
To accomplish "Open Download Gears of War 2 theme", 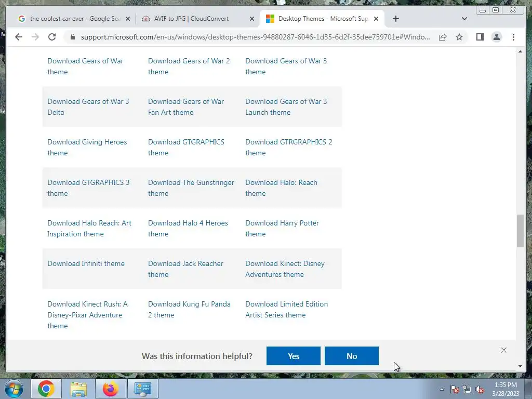I will [189, 66].
